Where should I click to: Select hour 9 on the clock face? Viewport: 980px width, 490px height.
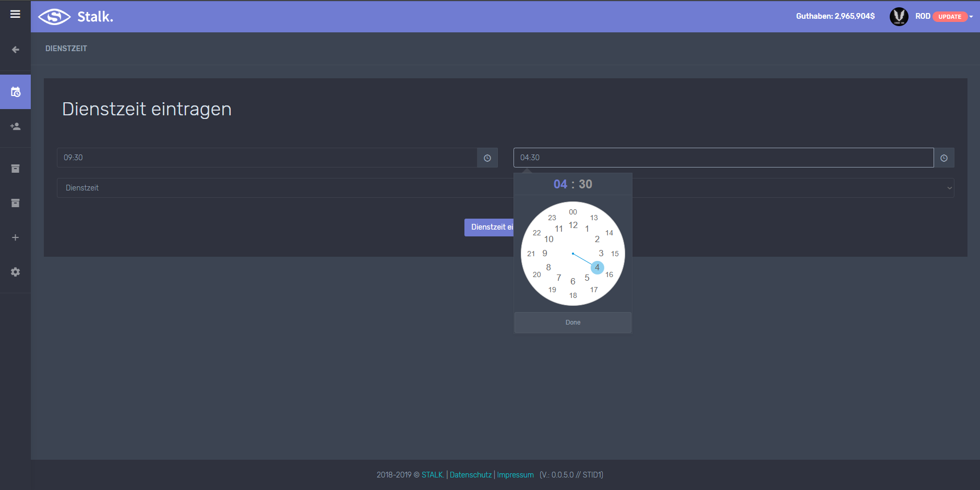(545, 254)
